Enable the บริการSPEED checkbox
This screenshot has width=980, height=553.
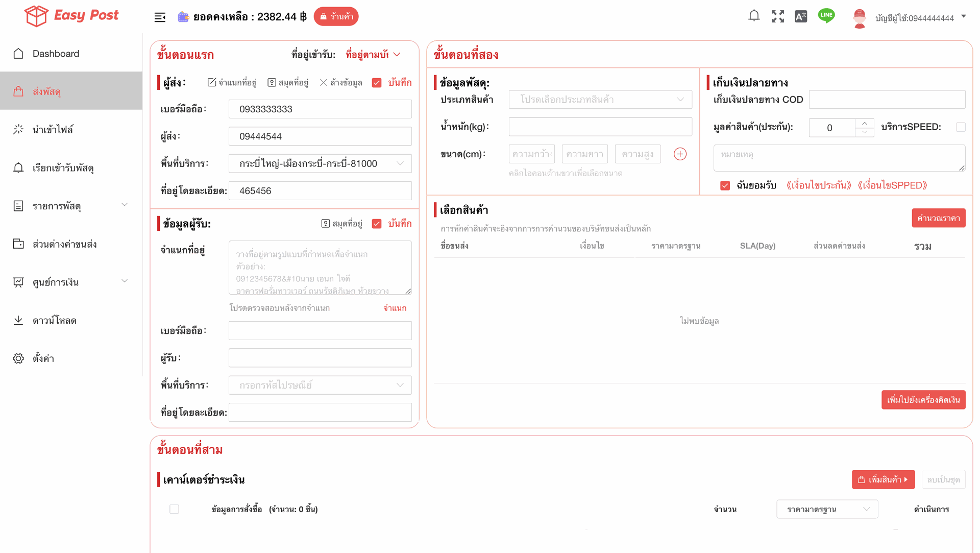click(961, 127)
